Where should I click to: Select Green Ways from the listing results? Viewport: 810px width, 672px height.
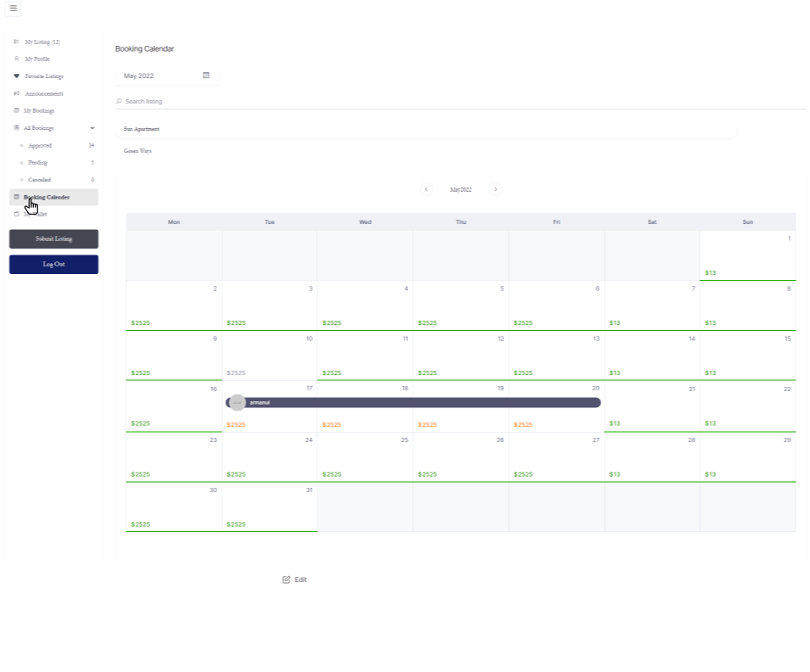pyautogui.click(x=137, y=151)
